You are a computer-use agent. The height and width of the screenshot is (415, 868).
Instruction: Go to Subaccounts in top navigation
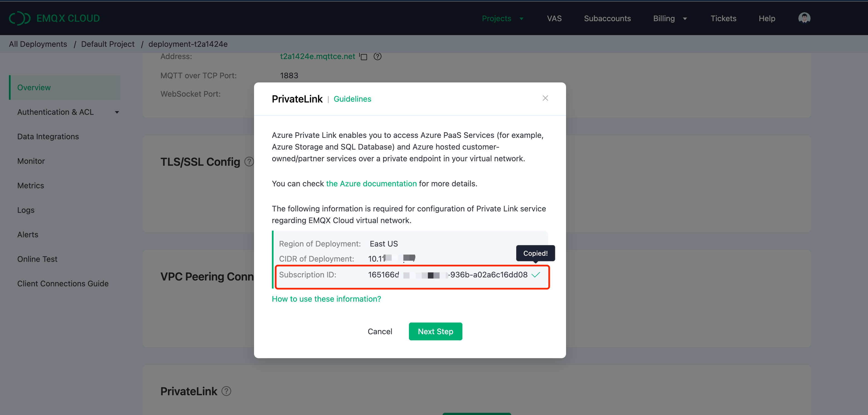point(607,19)
